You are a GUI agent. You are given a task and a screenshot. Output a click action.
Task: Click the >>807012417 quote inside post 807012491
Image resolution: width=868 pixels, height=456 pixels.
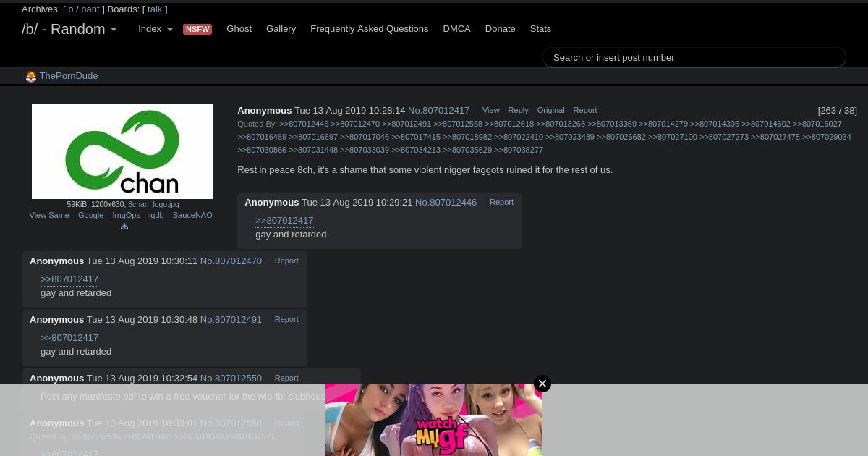(x=69, y=338)
